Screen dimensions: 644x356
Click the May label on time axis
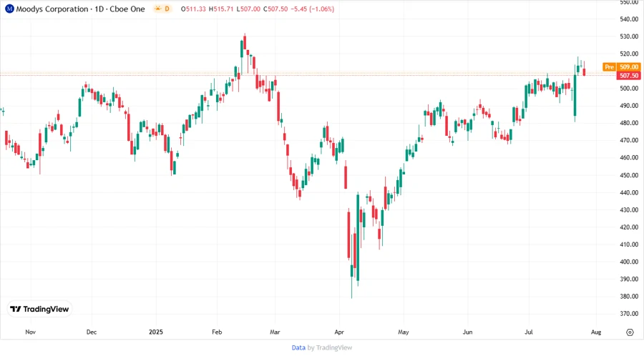404,332
